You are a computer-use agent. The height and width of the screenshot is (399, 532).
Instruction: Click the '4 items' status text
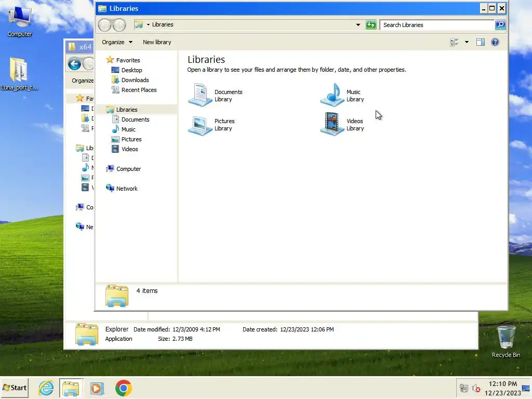click(147, 290)
